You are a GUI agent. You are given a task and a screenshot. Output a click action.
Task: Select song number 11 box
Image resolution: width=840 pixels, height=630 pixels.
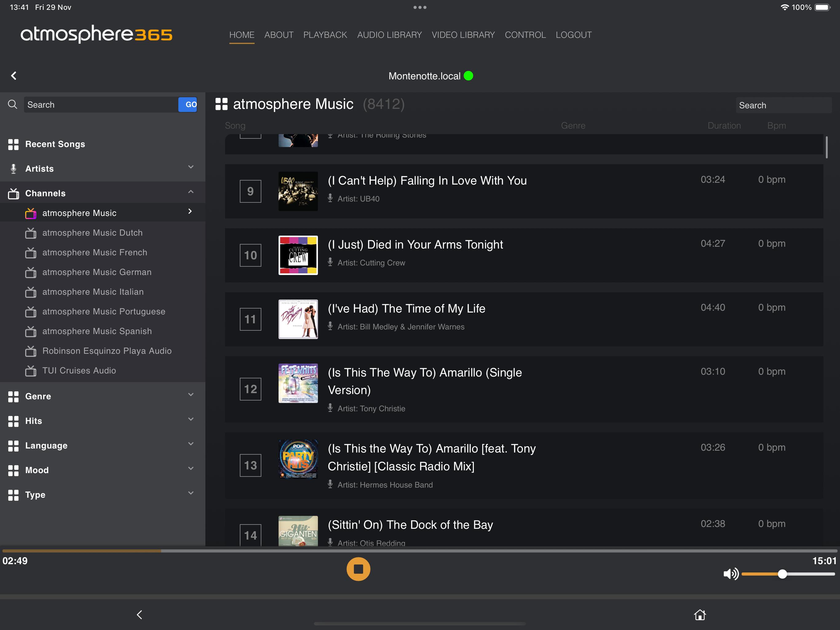point(251,319)
